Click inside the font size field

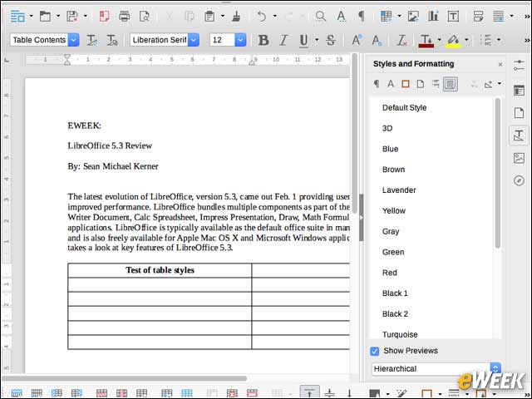pyautogui.click(x=222, y=40)
